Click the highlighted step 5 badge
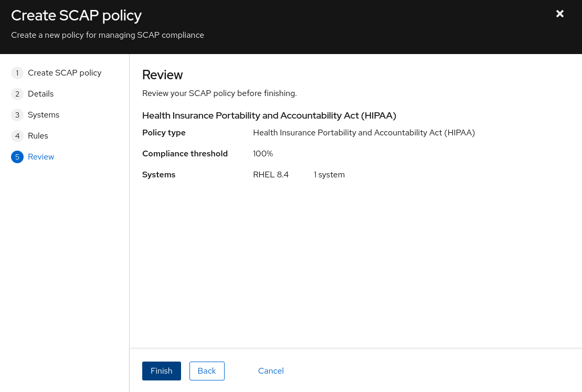Screen dimensions: 582x392 (x=17, y=157)
